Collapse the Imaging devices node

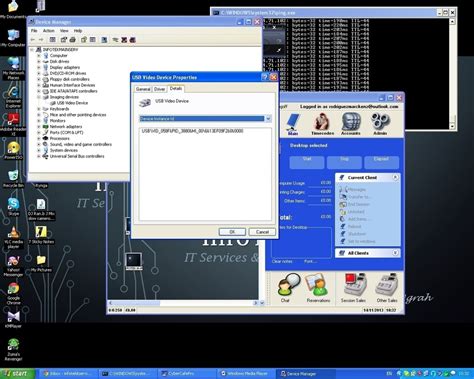pyautogui.click(x=39, y=97)
